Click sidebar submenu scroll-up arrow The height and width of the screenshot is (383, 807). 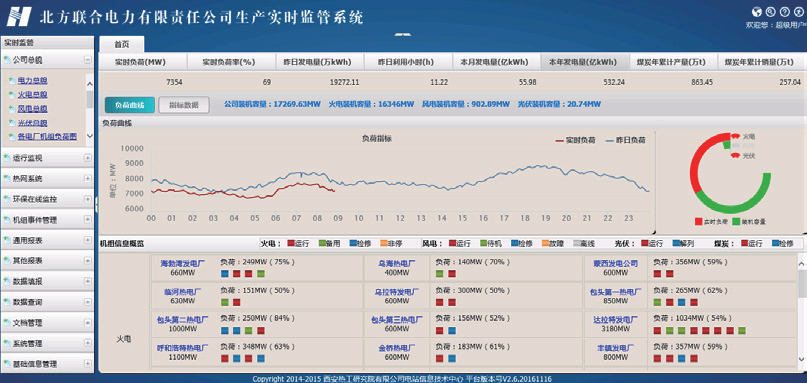[x=90, y=83]
